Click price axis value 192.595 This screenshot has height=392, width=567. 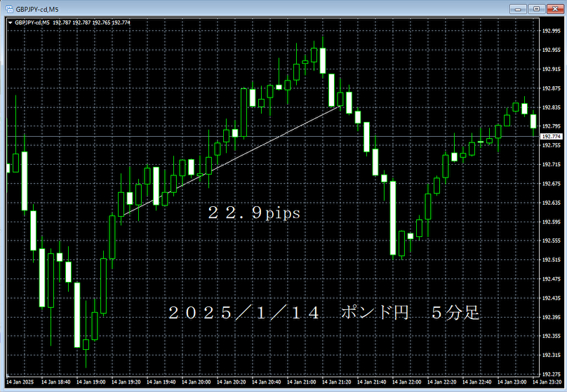pyautogui.click(x=552, y=222)
